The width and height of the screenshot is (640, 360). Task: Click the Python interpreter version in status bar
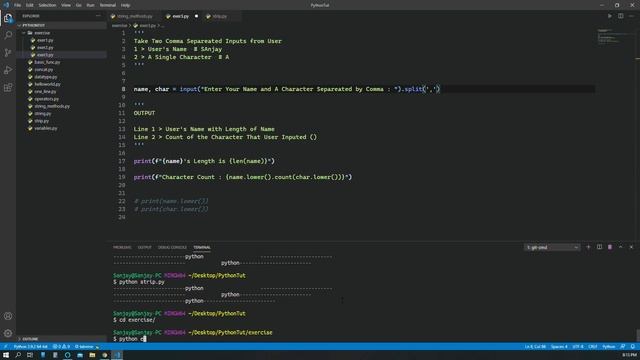coord(31,347)
